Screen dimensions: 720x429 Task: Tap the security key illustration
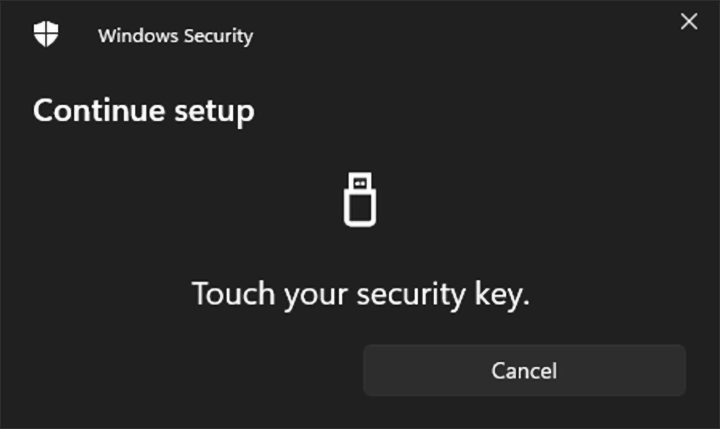tap(360, 199)
